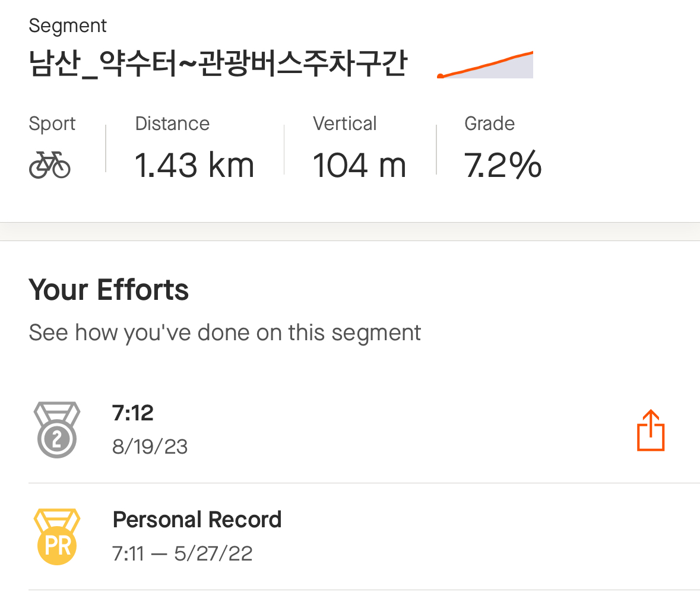Screen dimensions: 700x592
Task: Tap the Segment label at top
Action: click(x=68, y=26)
